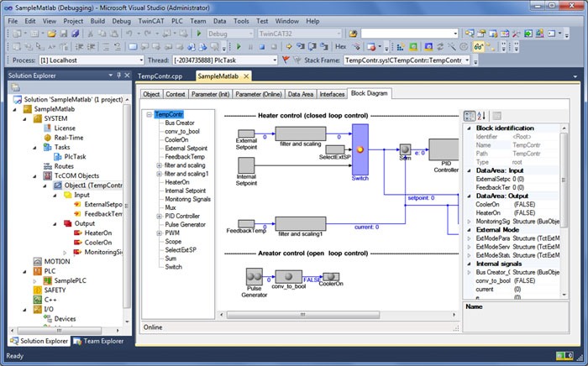Image resolution: width=588 pixels, height=366 pixels.
Task: Open the Thread PlcTask dropdown
Action: (x=275, y=60)
